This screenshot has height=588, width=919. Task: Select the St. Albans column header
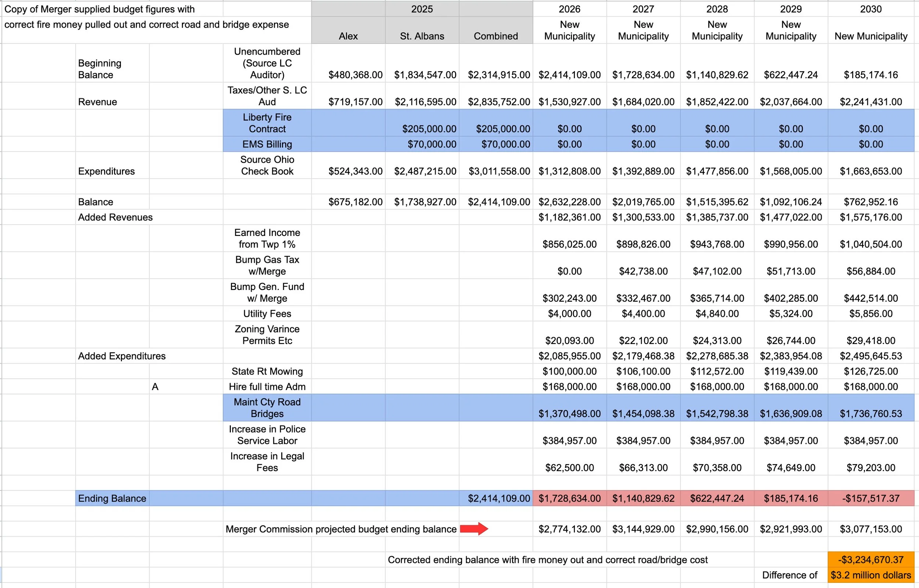[x=422, y=36]
